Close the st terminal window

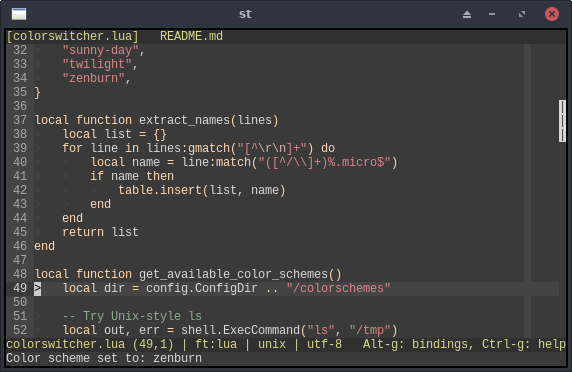tap(552, 14)
